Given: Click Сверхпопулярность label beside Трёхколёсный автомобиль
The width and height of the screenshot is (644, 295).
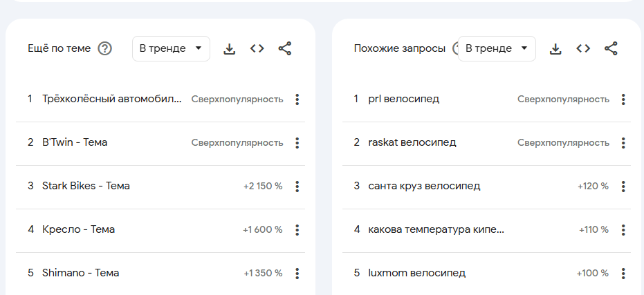Looking at the screenshot, I should 237,99.
